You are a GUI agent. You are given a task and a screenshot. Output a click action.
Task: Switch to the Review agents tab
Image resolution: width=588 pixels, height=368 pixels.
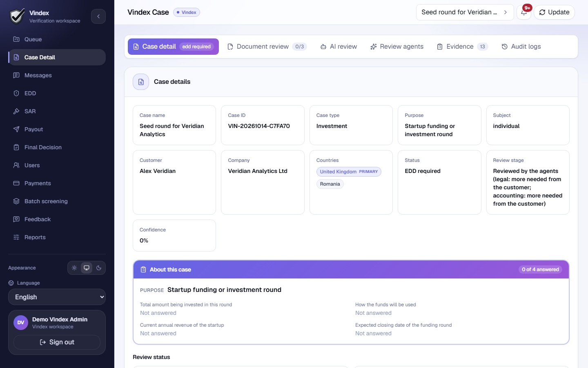(397, 47)
